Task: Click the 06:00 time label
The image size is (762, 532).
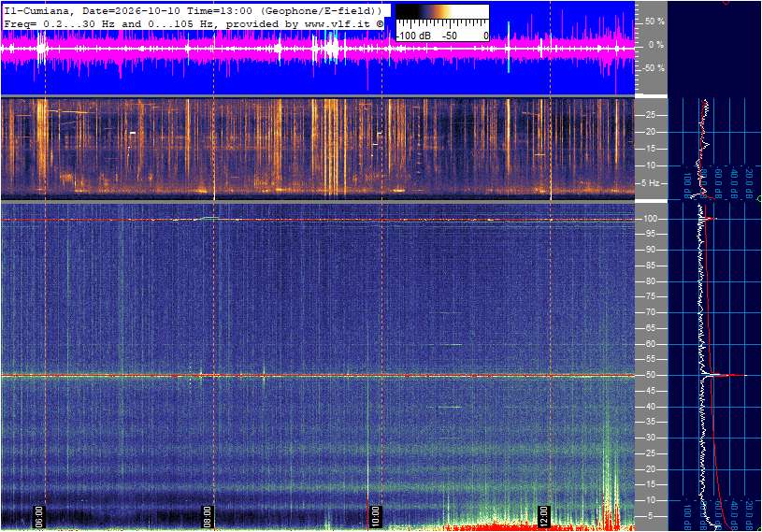Action: (x=39, y=516)
